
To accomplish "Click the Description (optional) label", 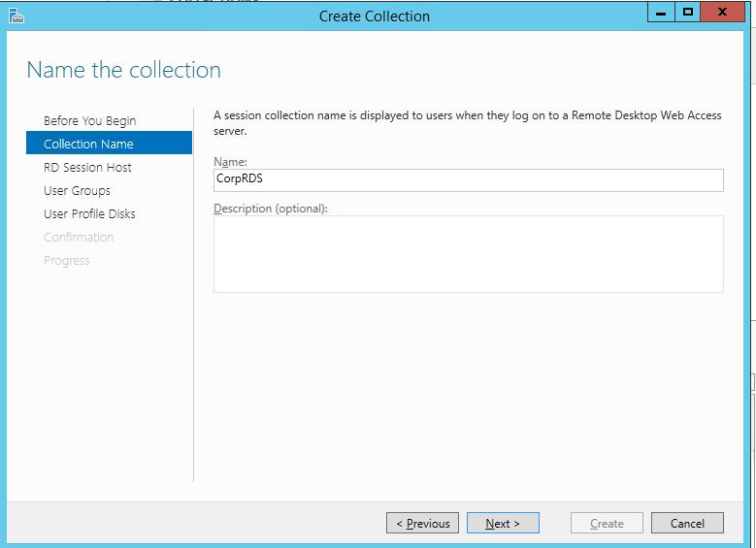I will pyautogui.click(x=271, y=208).
